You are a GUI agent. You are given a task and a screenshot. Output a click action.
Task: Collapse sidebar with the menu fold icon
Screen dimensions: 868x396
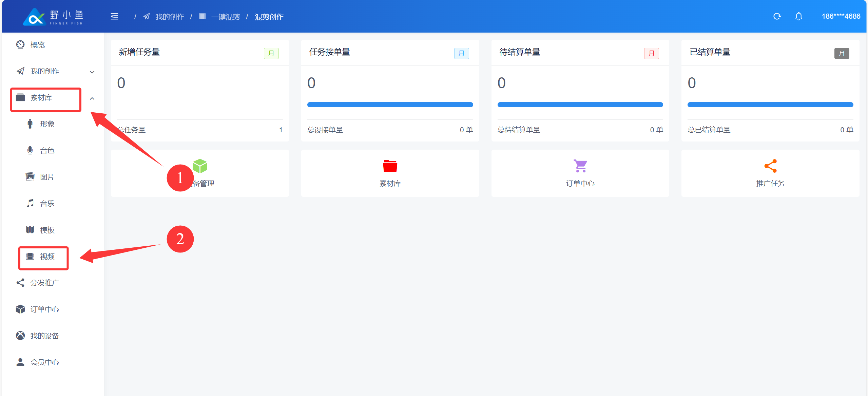(114, 16)
